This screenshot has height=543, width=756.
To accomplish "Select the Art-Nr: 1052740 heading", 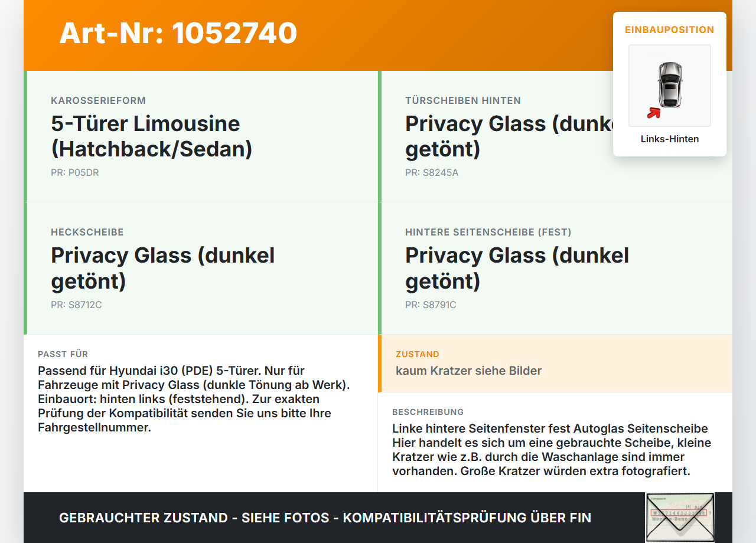I will coord(178,33).
